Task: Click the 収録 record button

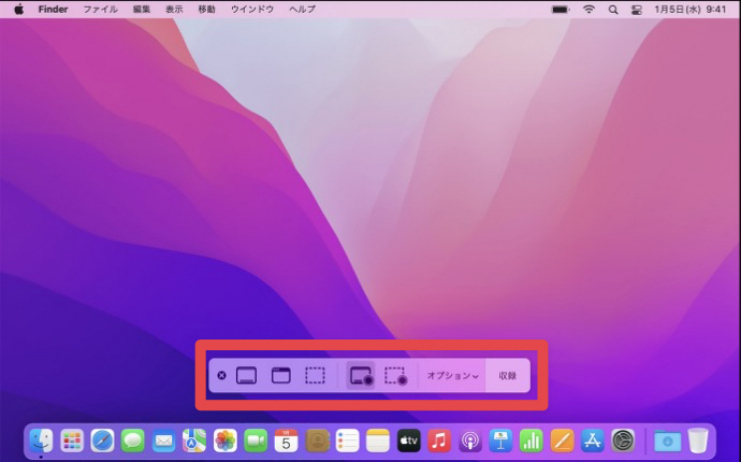Action: tap(508, 376)
